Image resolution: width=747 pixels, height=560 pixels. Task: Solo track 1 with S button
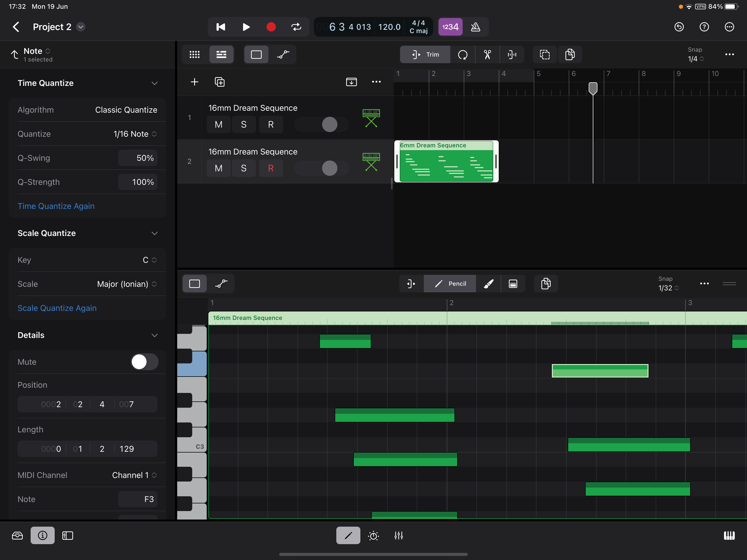click(x=243, y=125)
